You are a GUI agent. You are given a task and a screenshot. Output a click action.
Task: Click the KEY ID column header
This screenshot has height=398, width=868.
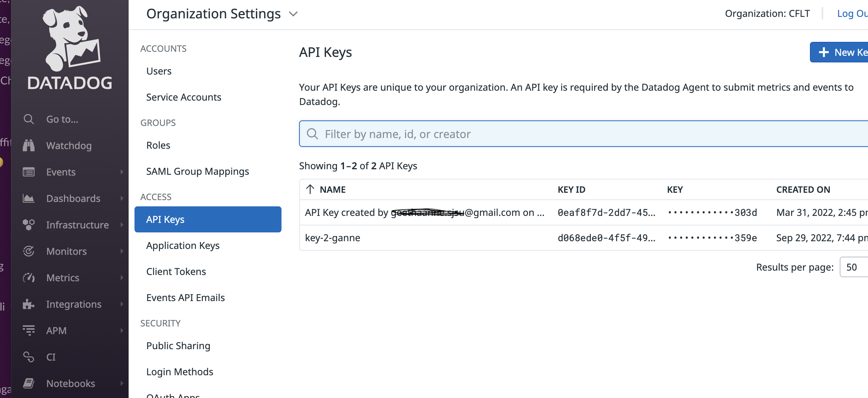[571, 189]
